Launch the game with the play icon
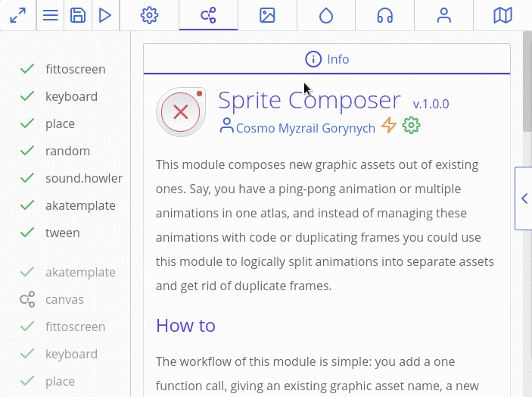Image resolution: width=532 pixels, height=397 pixels. [105, 15]
